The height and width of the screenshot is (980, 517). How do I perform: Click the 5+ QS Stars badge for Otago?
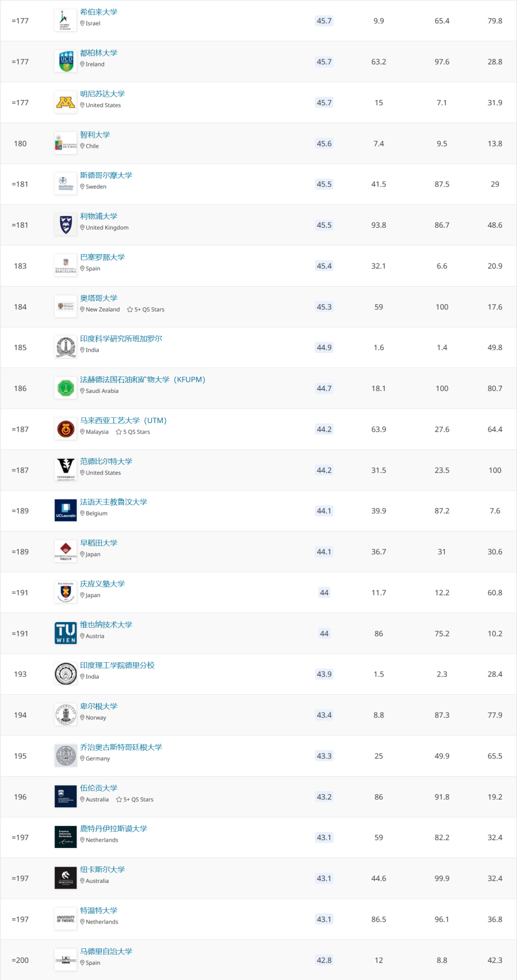[x=146, y=310]
